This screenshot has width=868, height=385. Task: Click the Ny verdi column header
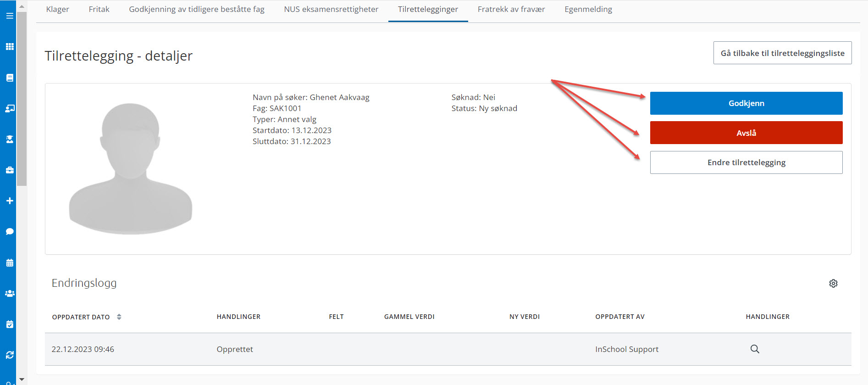pyautogui.click(x=525, y=317)
